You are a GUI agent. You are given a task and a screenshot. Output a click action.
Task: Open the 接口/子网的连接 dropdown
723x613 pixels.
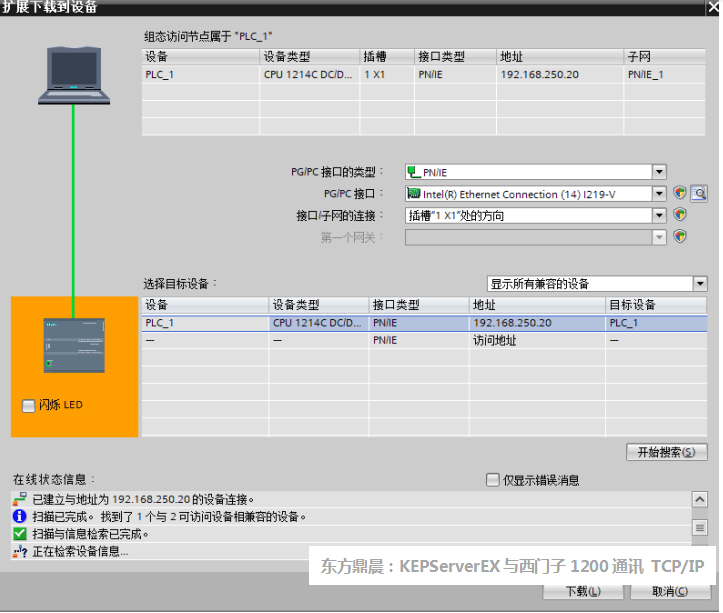coord(659,215)
